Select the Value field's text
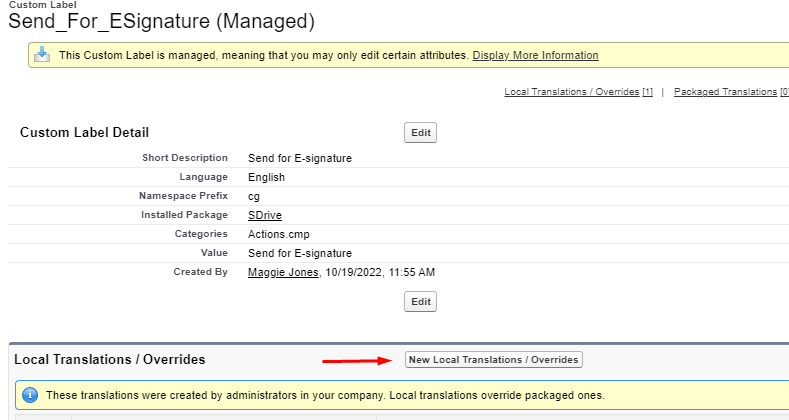The height and width of the screenshot is (420, 789). (x=299, y=253)
